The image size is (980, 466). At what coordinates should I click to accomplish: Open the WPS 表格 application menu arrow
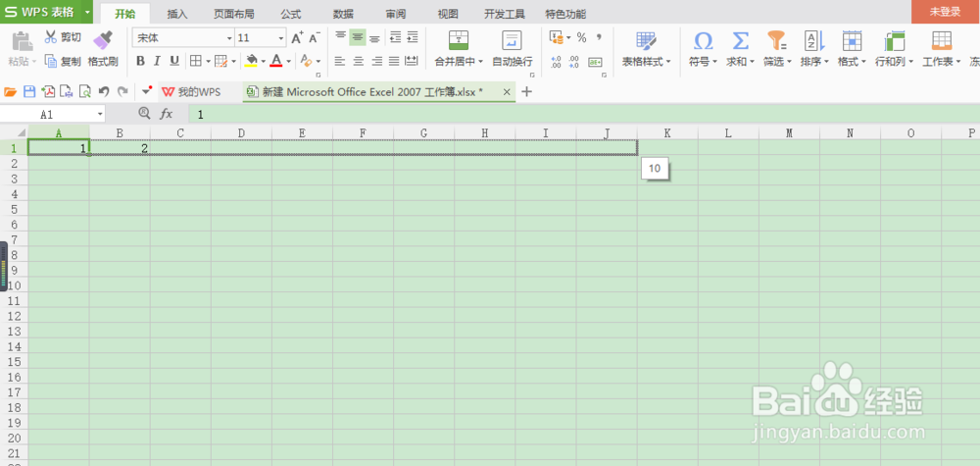87,12
